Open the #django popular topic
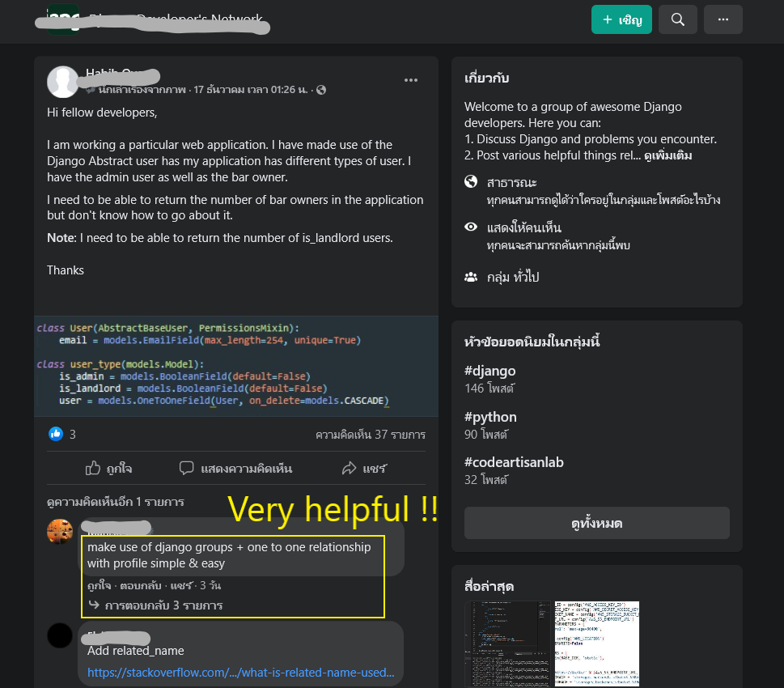 [x=489, y=371]
